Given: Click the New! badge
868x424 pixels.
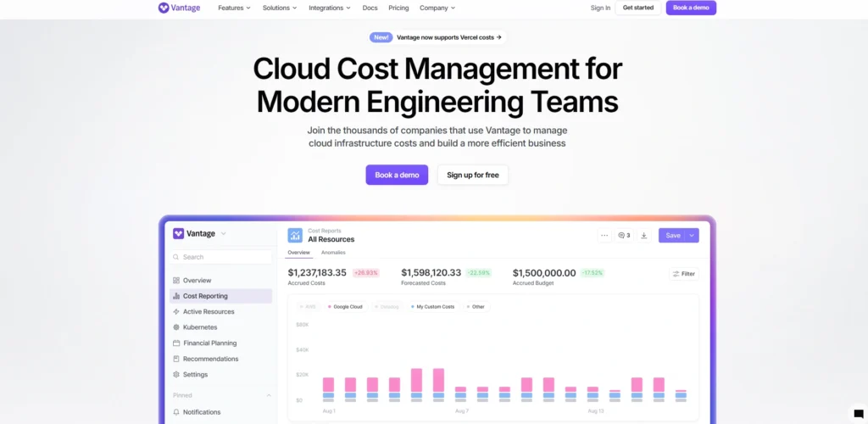Looking at the screenshot, I should [381, 37].
